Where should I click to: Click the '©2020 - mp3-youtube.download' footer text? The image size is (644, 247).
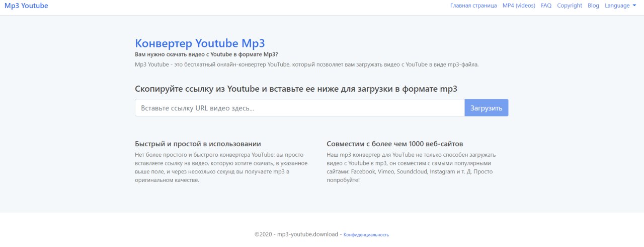pos(296,234)
